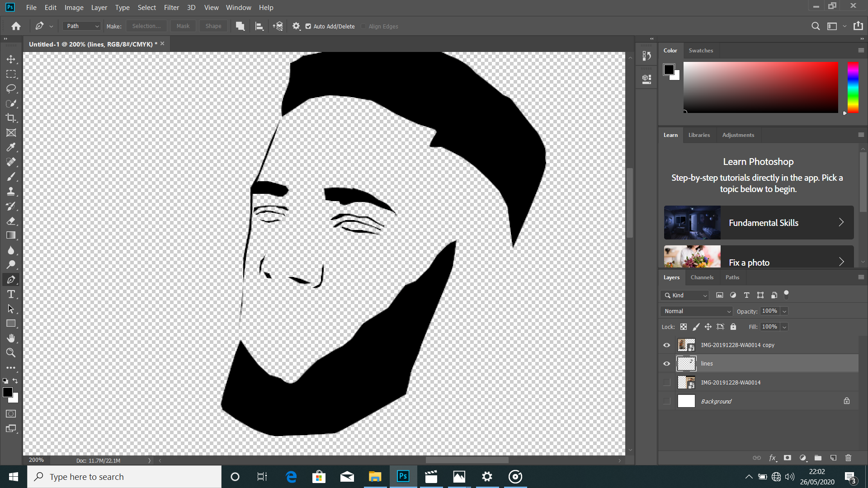
Task: Toggle lock all layer attributes
Action: [x=733, y=327]
